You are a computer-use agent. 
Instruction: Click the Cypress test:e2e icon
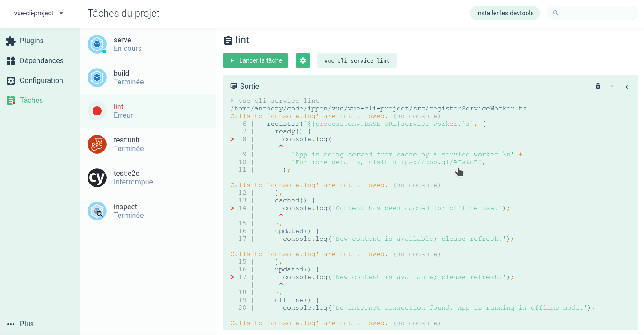97,178
